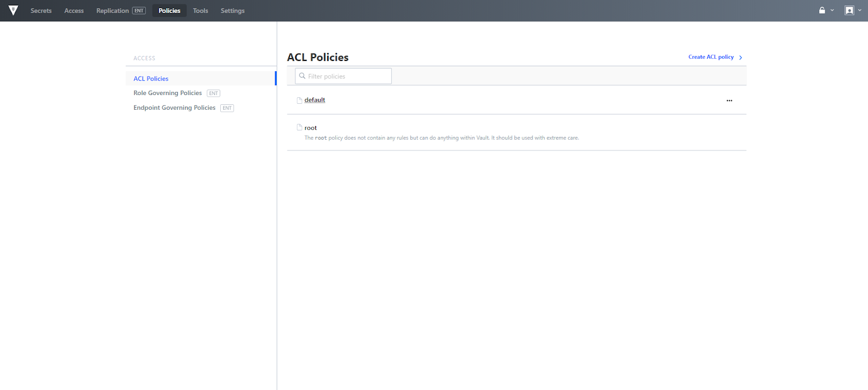Open the lock status menu icon
Image resolution: width=868 pixels, height=390 pixels.
(x=822, y=10)
